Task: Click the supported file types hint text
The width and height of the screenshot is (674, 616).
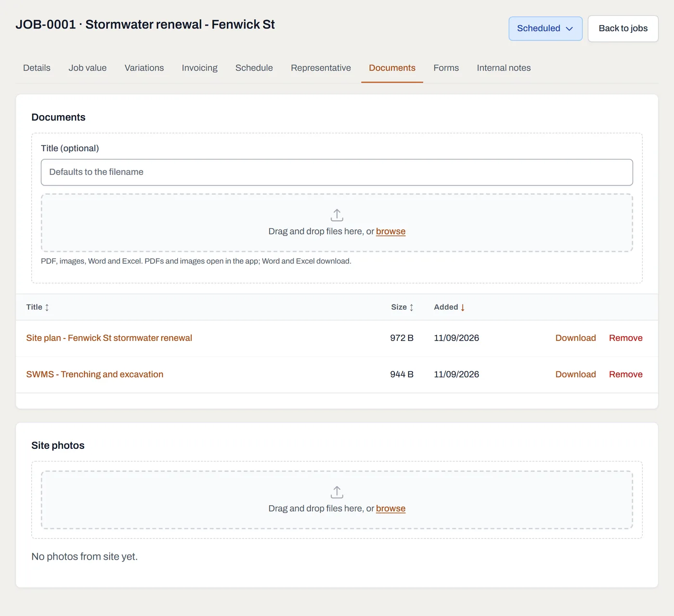Action: coord(196,261)
